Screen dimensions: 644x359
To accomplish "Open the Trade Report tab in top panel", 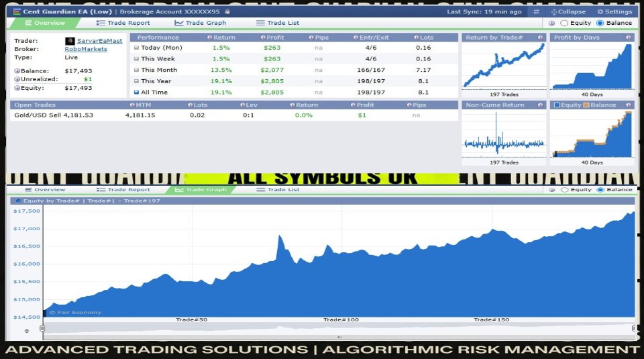I will [123, 23].
